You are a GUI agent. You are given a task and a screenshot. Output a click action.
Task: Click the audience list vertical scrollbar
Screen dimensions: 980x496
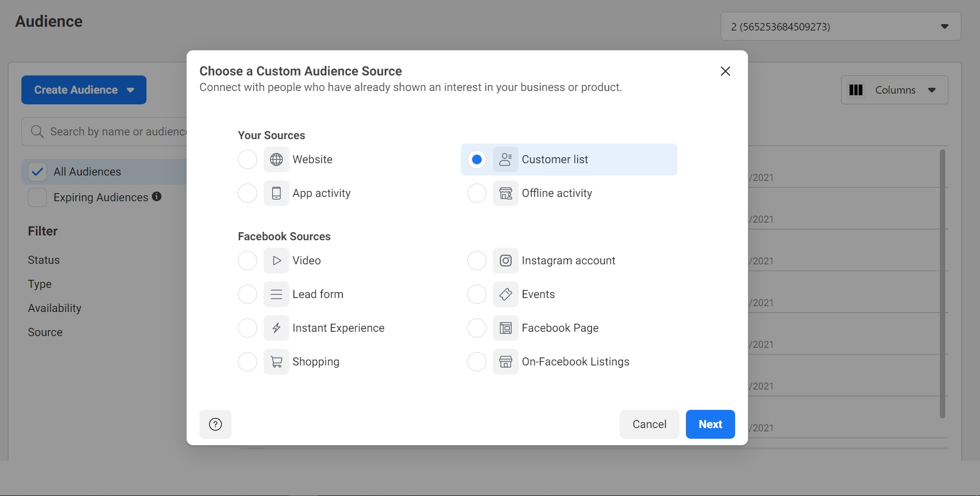(943, 284)
